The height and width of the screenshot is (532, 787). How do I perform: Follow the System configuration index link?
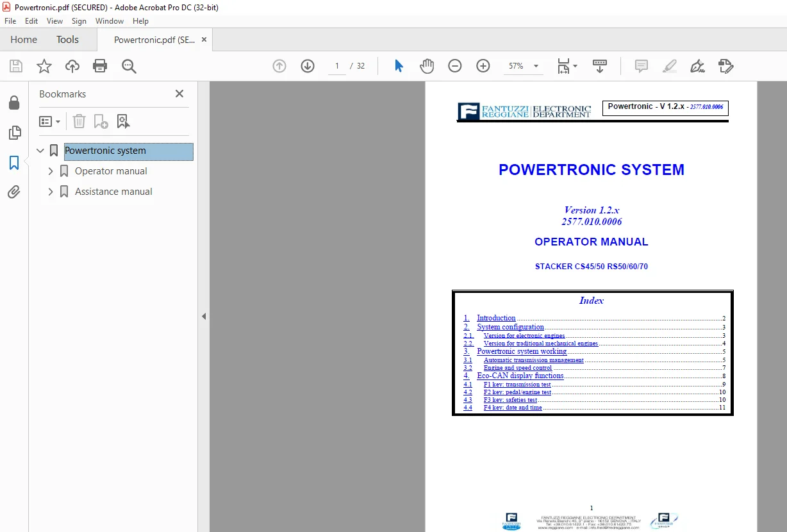510,327
